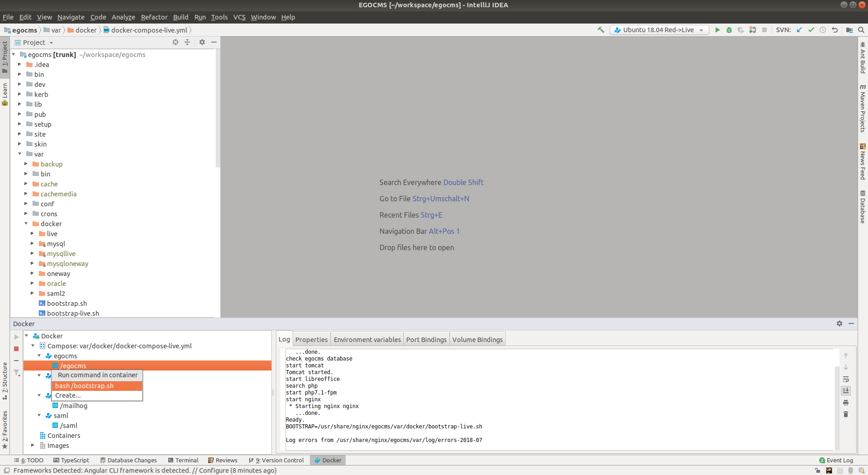Expand the .idea folder in Project tree
Screen dimensions: 868x475
click(20, 64)
